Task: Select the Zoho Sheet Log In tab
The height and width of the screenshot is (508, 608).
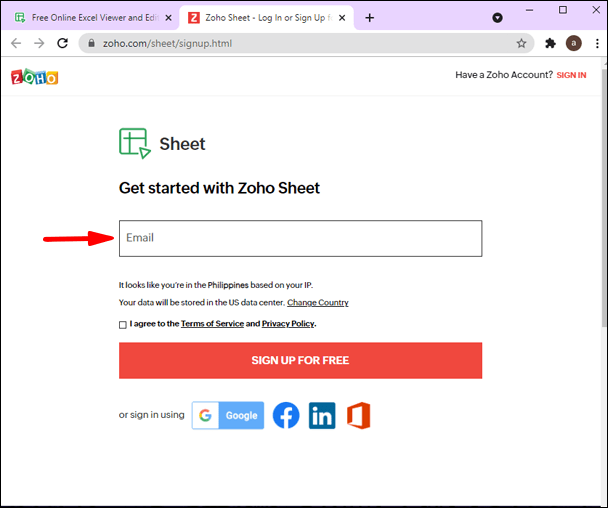Action: 266,18
